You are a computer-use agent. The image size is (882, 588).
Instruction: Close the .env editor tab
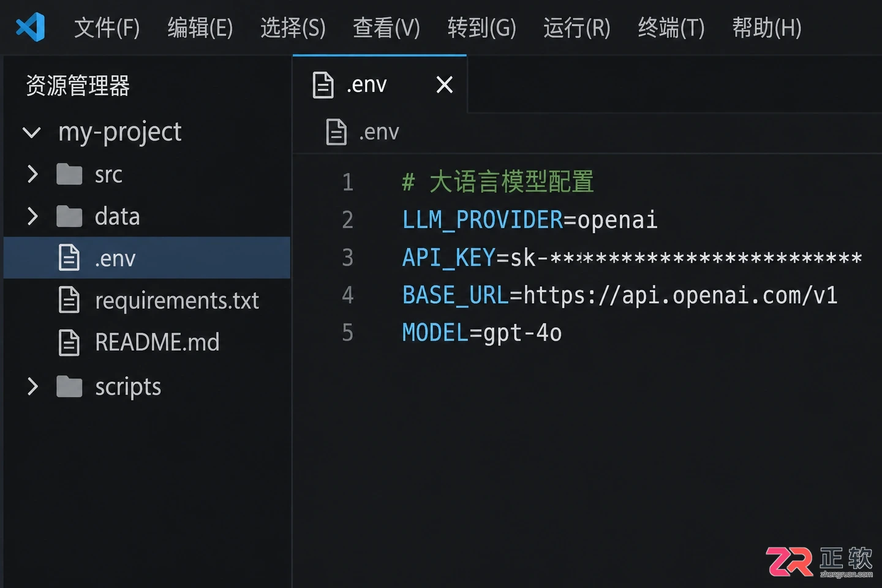coord(445,85)
